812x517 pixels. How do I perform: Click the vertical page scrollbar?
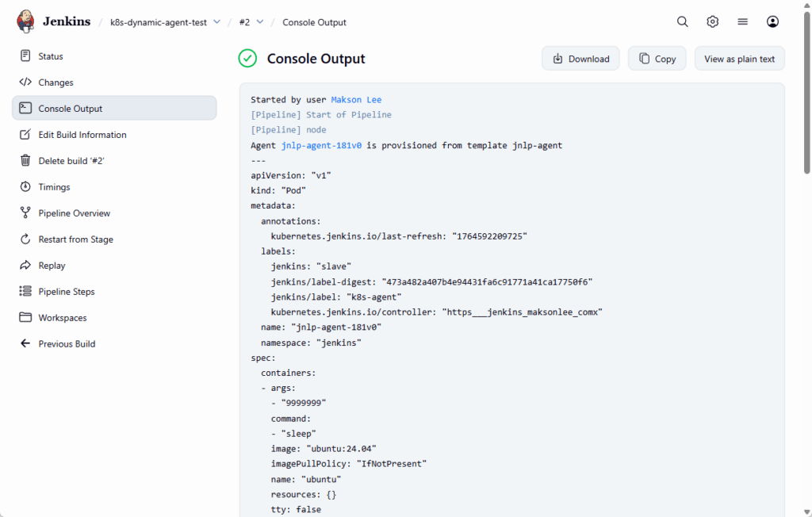click(806, 95)
